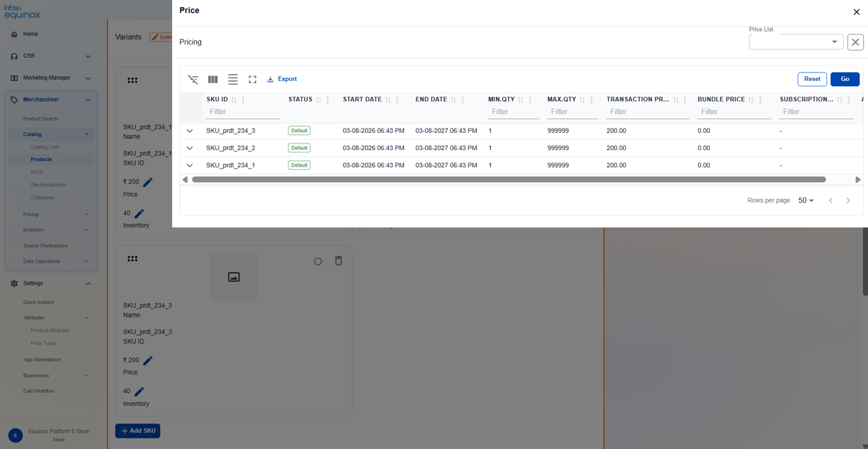Sort by Status column
This screenshot has height=449, width=868.
pos(319,100)
